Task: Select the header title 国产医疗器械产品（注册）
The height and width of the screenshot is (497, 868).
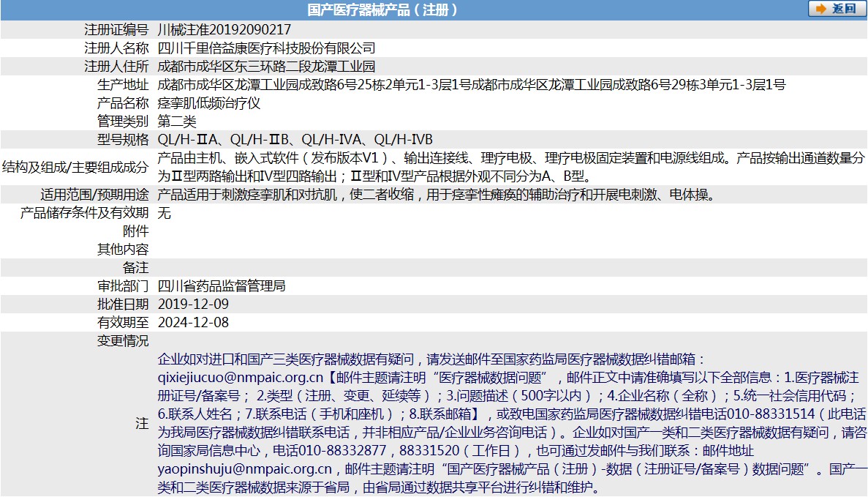Action: coord(382,10)
